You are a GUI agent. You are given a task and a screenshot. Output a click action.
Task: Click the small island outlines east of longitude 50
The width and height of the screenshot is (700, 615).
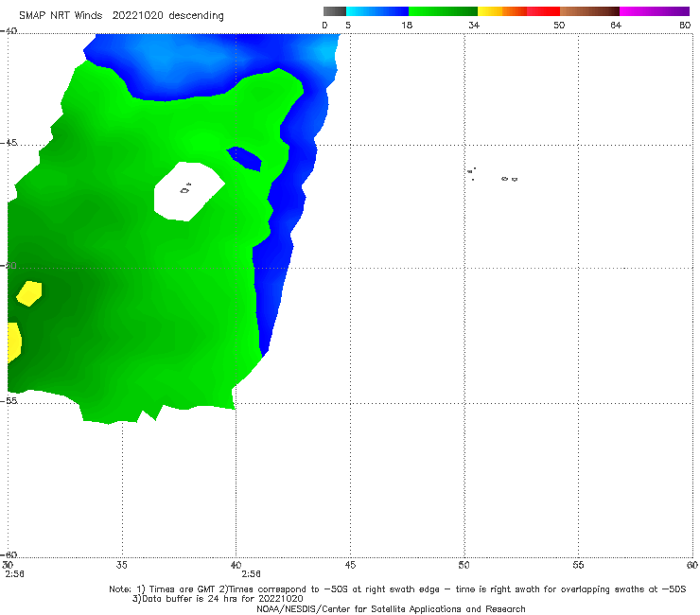pos(492,175)
